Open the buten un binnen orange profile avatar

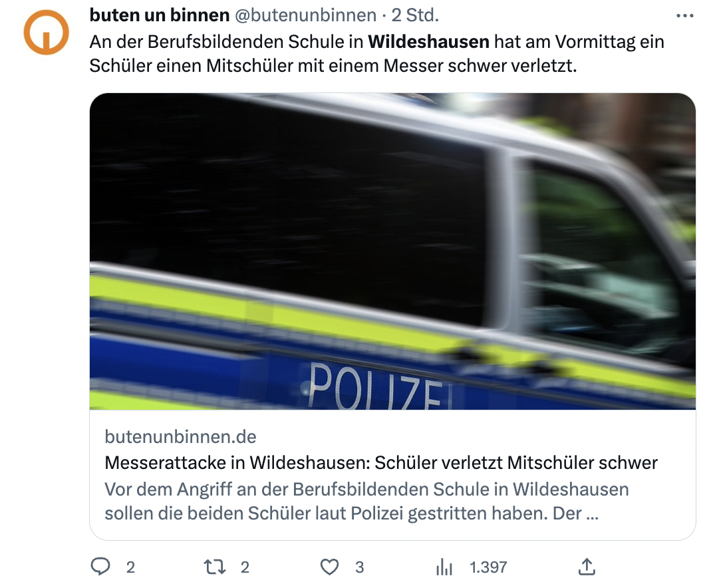47,33
